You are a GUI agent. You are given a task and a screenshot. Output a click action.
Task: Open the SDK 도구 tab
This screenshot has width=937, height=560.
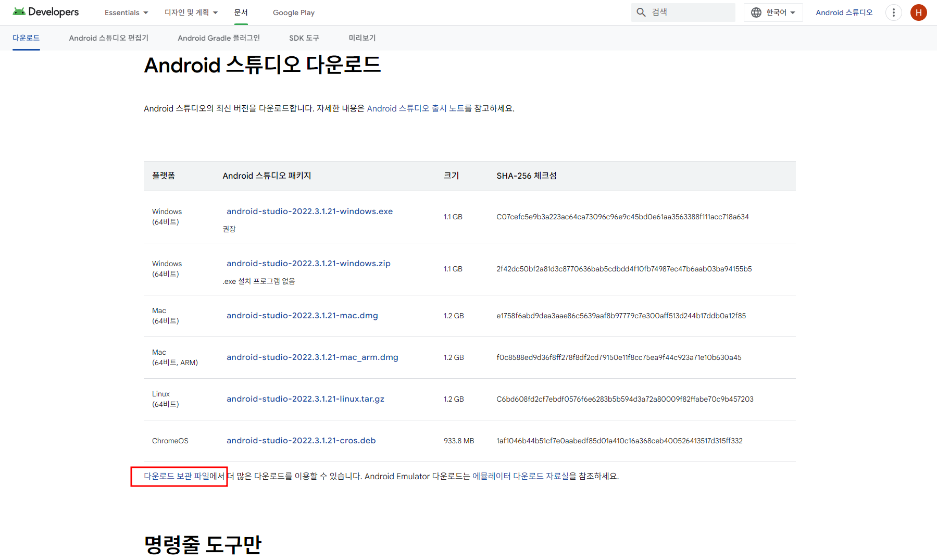point(304,38)
